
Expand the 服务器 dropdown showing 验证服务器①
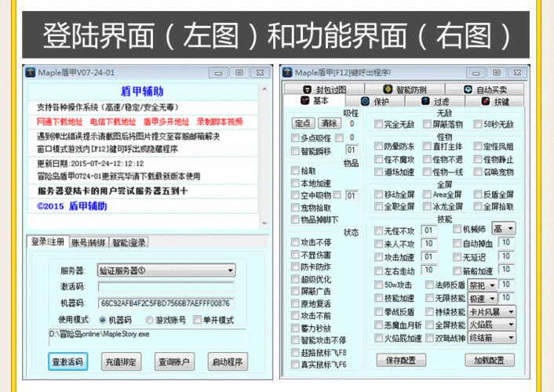(x=166, y=270)
